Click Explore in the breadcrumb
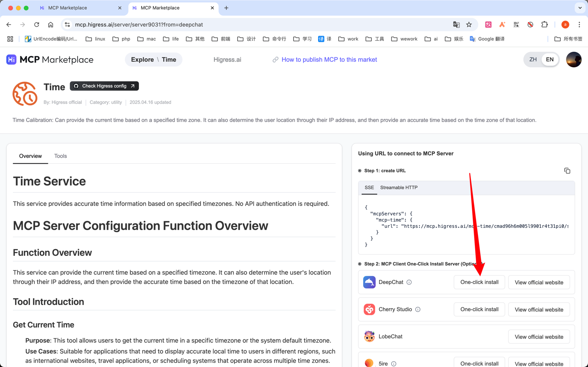Image resolution: width=588 pixels, height=367 pixels. coord(142,59)
